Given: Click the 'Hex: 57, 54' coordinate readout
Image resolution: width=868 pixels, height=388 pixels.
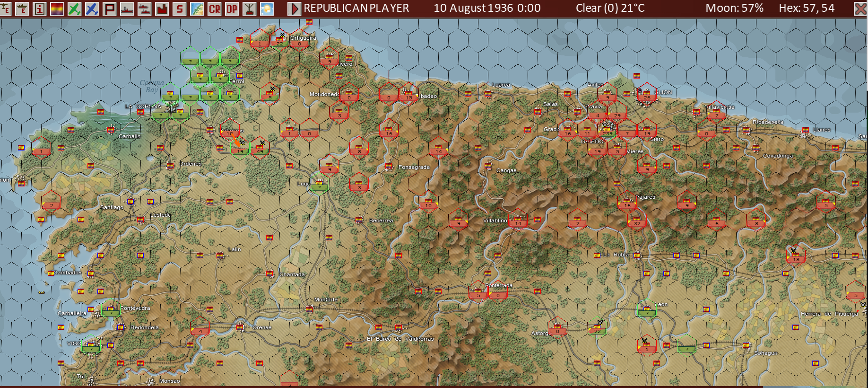Looking at the screenshot, I should coord(807,8).
